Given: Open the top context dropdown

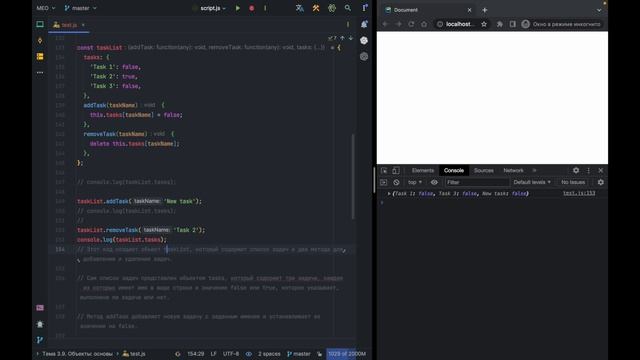Looking at the screenshot, I should point(415,182).
